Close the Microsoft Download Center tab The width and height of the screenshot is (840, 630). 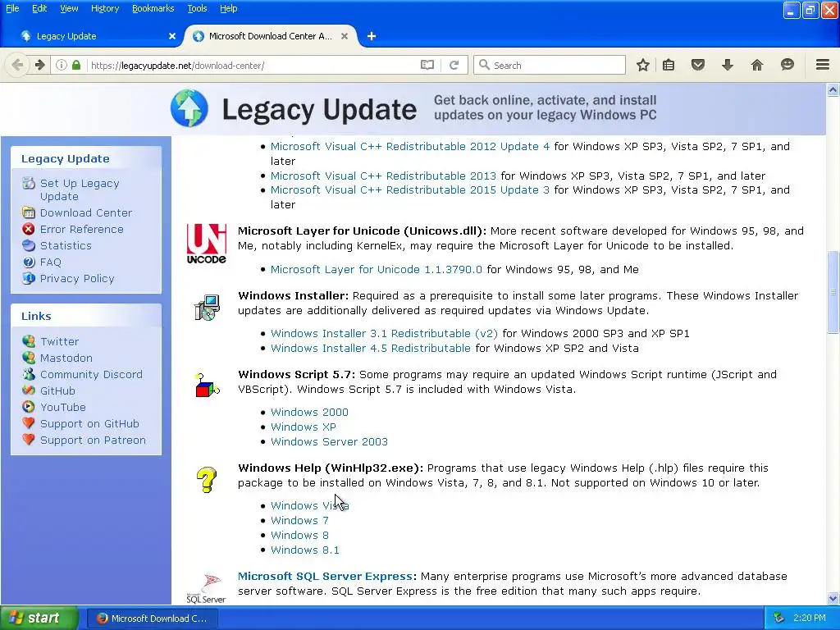click(x=345, y=36)
